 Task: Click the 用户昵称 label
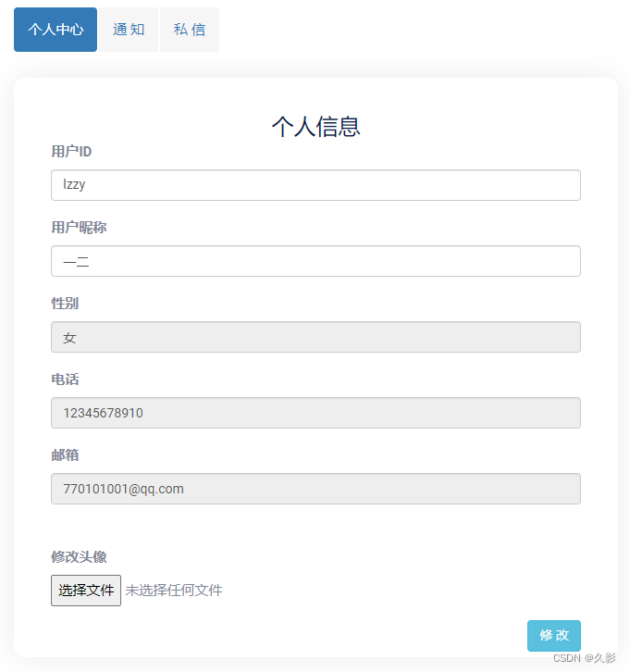coord(79,227)
